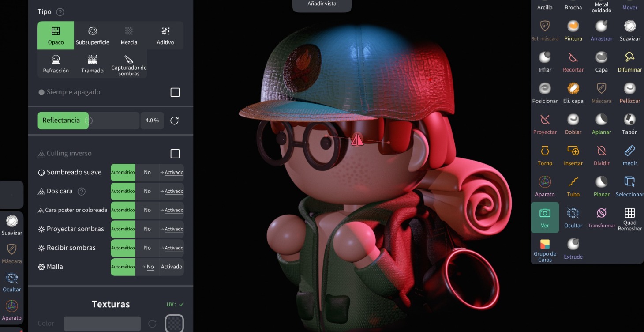Viewport: 644px width, 332px height.
Task: Select the Posicionar tool
Action: [x=545, y=93]
